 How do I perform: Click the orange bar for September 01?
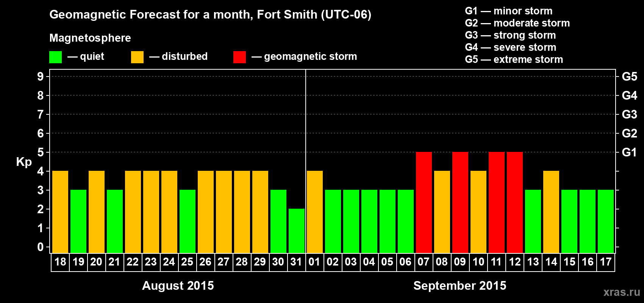pos(315,212)
